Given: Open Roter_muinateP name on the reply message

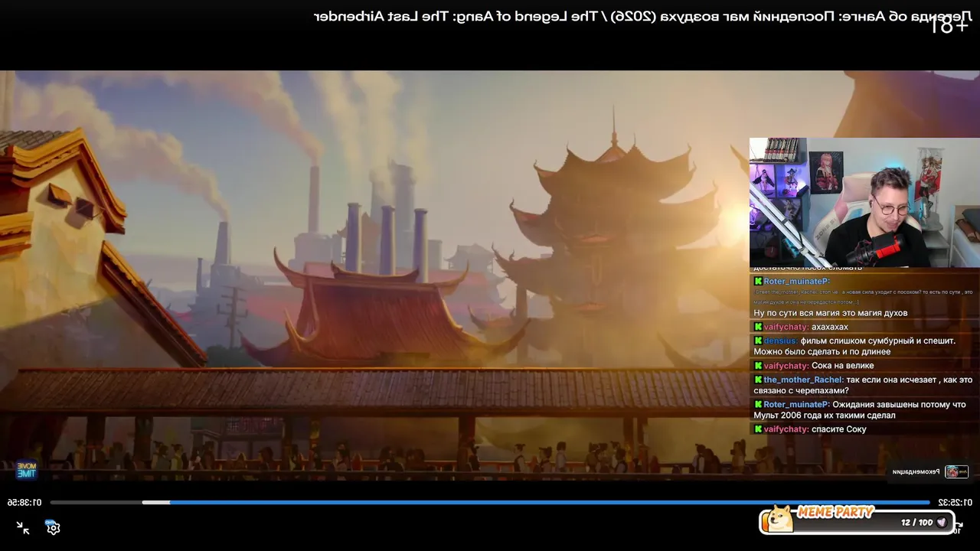Looking at the screenshot, I should pyautogui.click(x=797, y=281).
